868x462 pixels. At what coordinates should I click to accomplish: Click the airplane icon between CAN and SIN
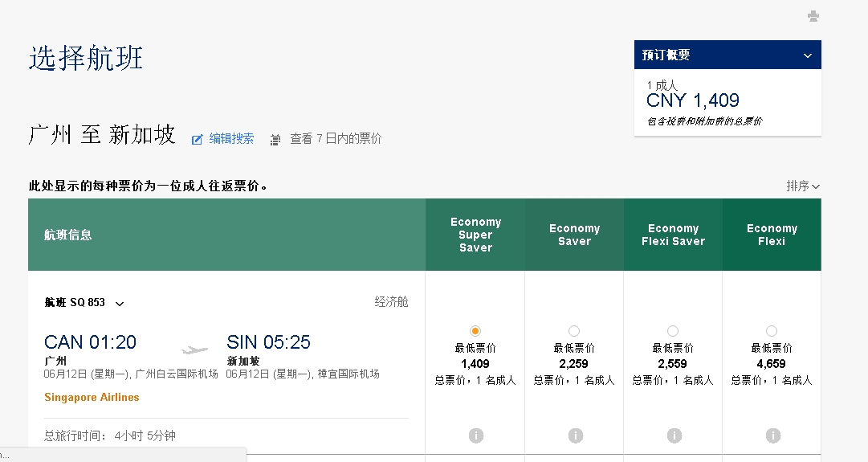tap(195, 350)
